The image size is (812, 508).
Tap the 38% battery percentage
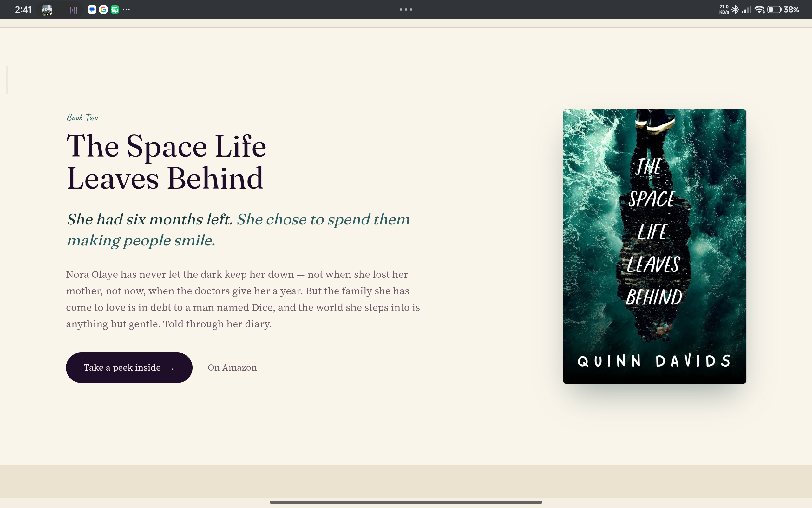[x=791, y=10]
